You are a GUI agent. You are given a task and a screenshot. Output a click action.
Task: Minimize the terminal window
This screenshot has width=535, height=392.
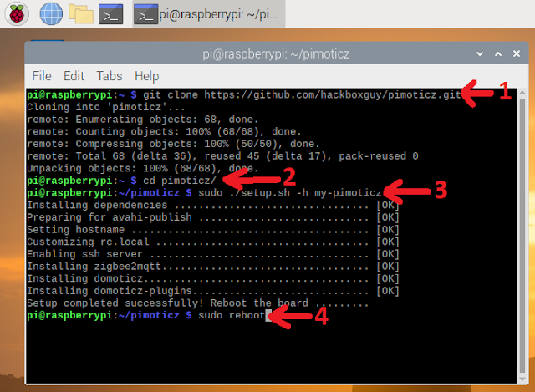tap(480, 53)
